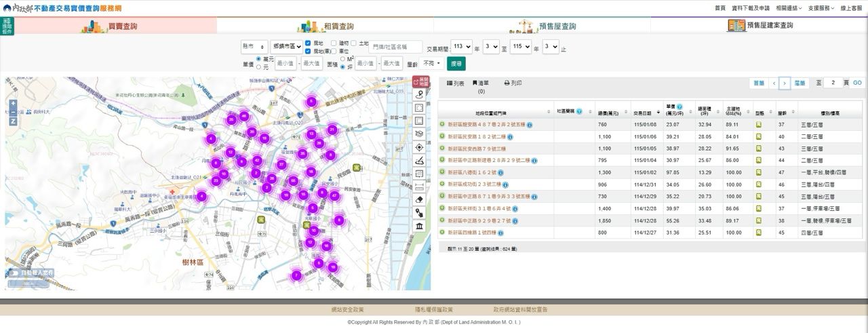Click the map zoom in button
868x333 pixels.
click(13, 104)
